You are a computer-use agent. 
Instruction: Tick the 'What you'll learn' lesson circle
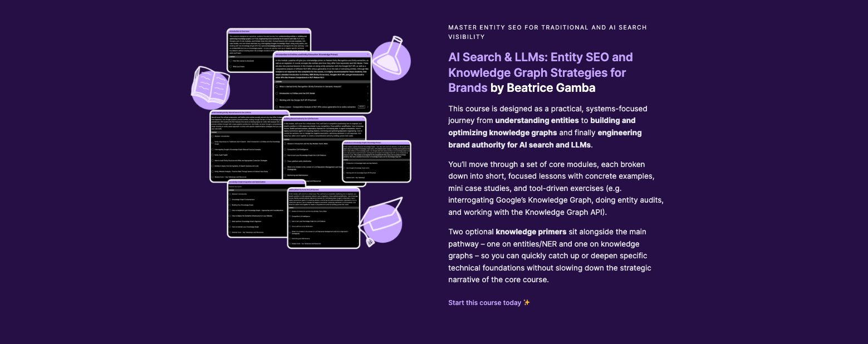pos(232,67)
